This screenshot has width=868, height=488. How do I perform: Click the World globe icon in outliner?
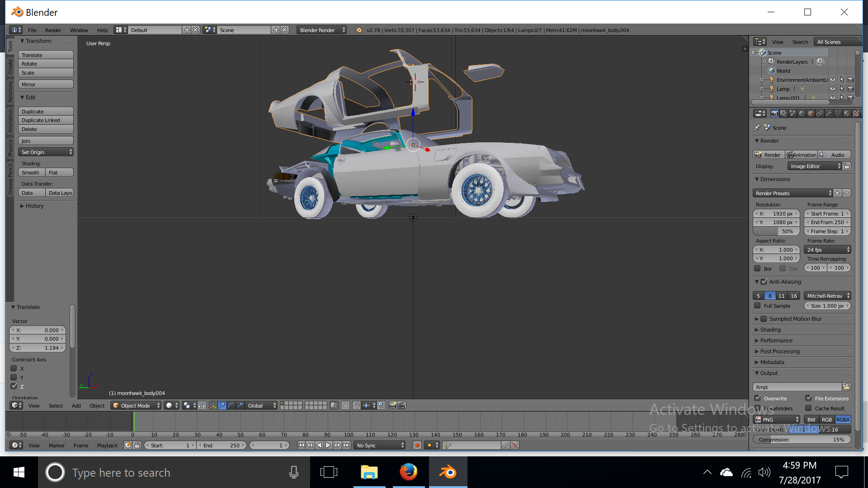click(772, 71)
